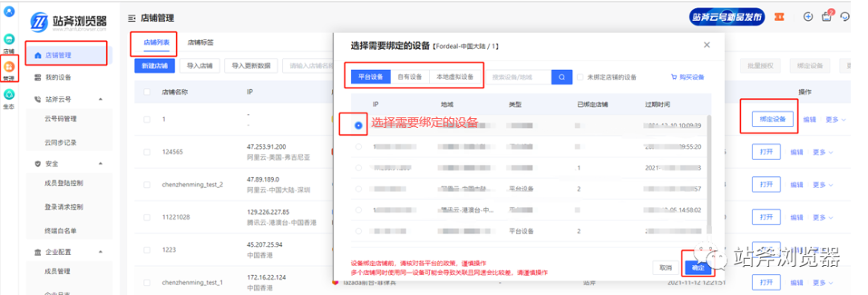Open the 店铺 section icon in left rail
The image size is (868, 295).
click(9, 40)
